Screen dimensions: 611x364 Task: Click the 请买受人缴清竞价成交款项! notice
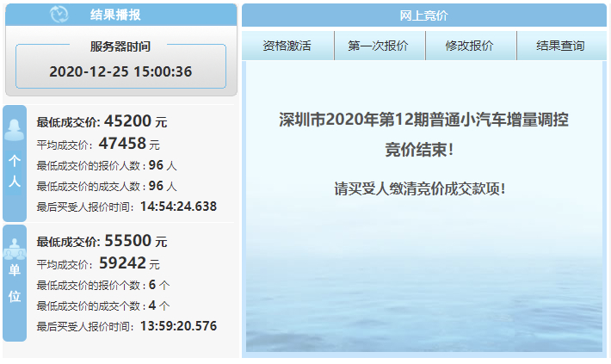pyautogui.click(x=420, y=189)
